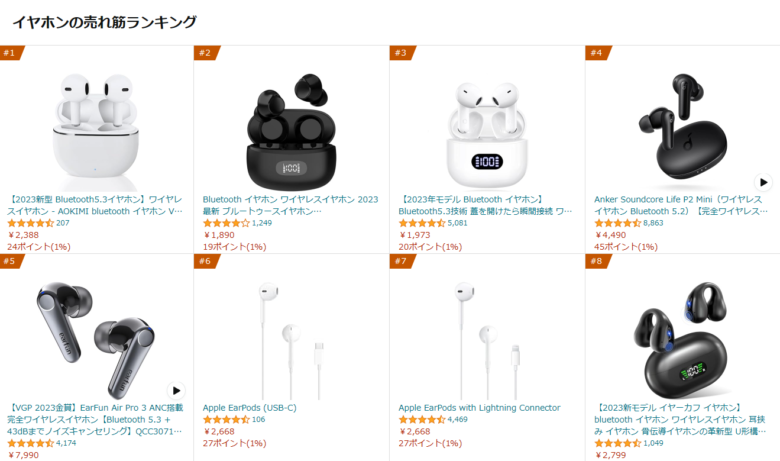Play video for Anker Soundcore Life P2 Mini
The width and height of the screenshot is (780, 461).
click(x=763, y=182)
